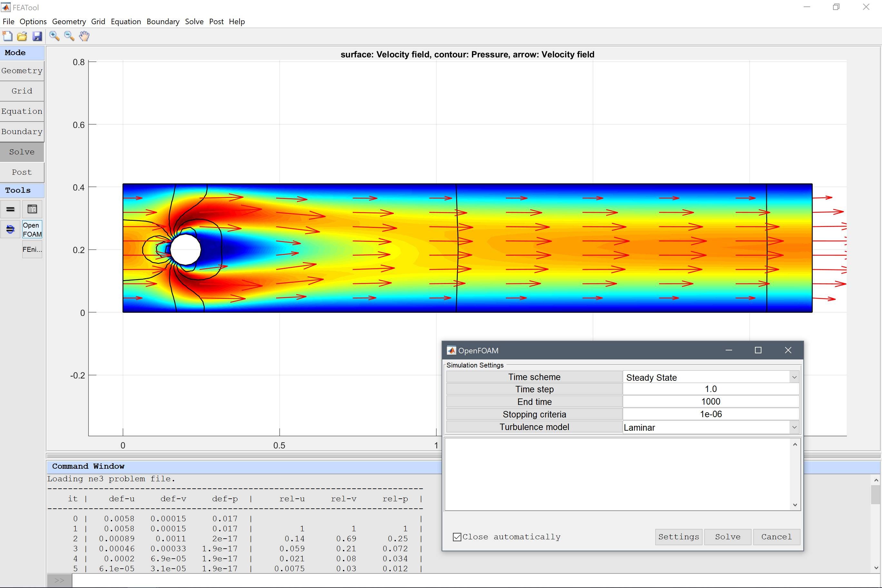Edit the End time value field
The image size is (882, 588).
click(710, 401)
